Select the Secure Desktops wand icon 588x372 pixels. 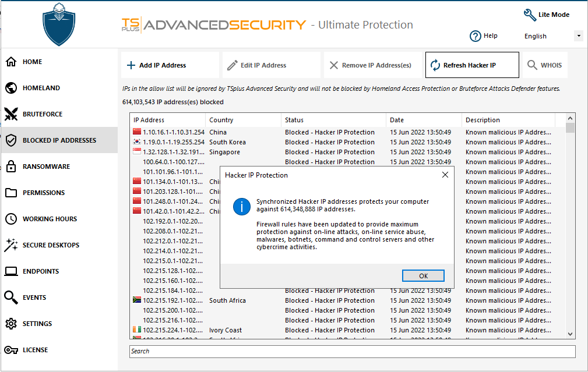click(11, 245)
